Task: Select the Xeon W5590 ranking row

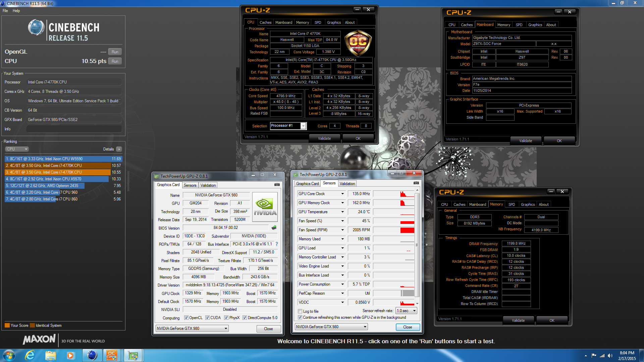Action: 63,159
